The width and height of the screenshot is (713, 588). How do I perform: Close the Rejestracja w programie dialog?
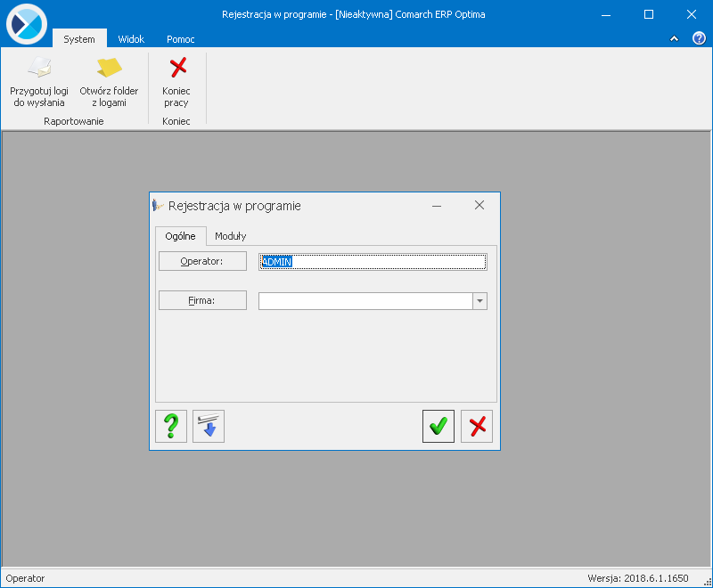479,206
